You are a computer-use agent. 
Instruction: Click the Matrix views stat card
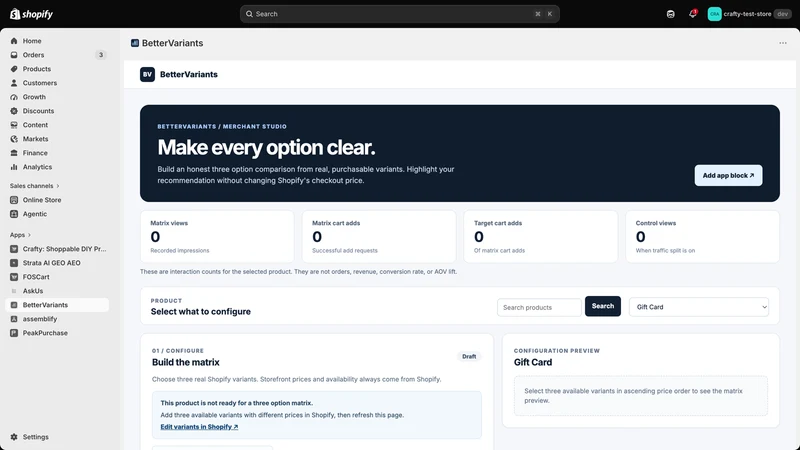[217, 237]
